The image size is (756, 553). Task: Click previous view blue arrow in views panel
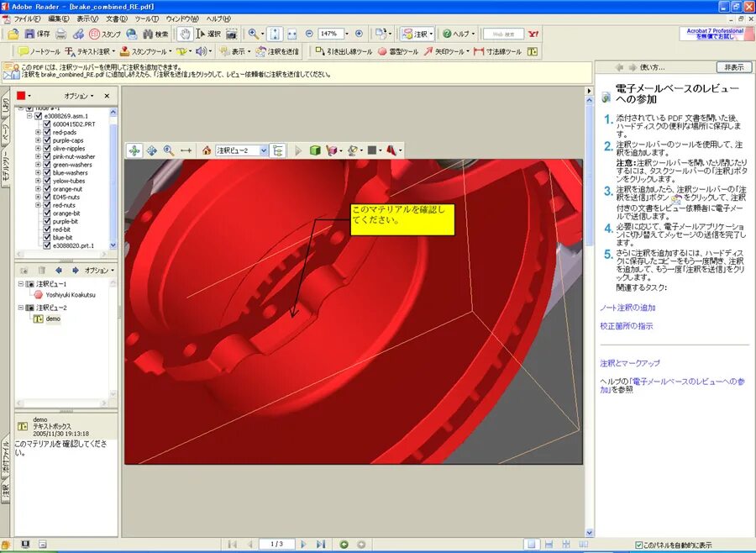(59, 271)
